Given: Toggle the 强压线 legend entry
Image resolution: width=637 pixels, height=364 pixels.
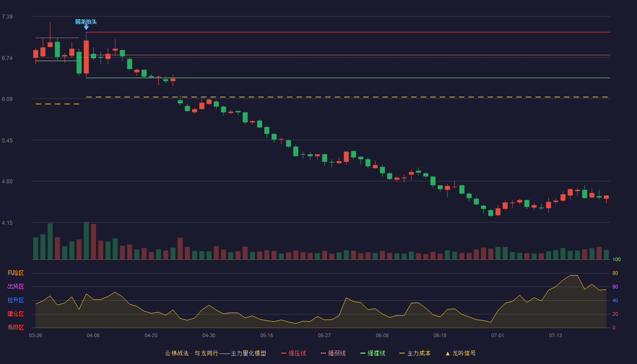Looking at the screenshot, I should [x=293, y=353].
